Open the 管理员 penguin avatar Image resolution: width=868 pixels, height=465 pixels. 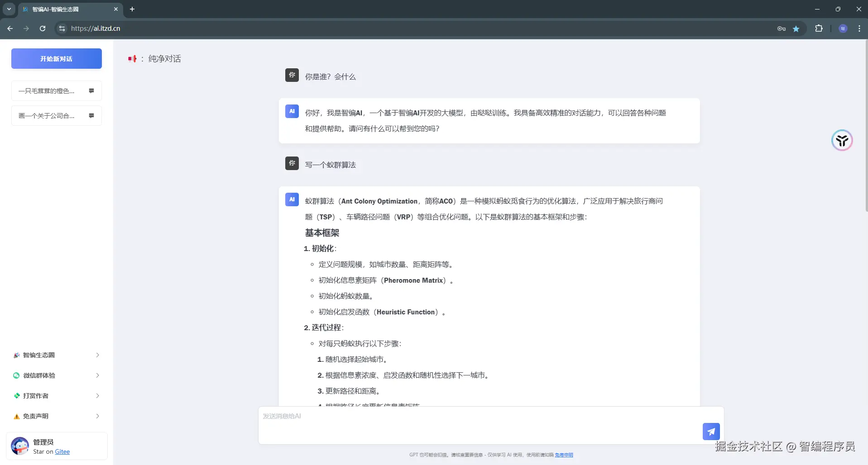point(19,446)
